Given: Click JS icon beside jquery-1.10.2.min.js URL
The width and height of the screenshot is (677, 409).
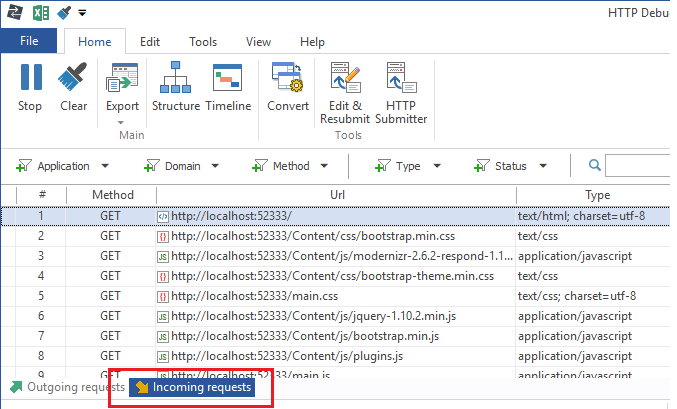Looking at the screenshot, I should pyautogui.click(x=163, y=317).
